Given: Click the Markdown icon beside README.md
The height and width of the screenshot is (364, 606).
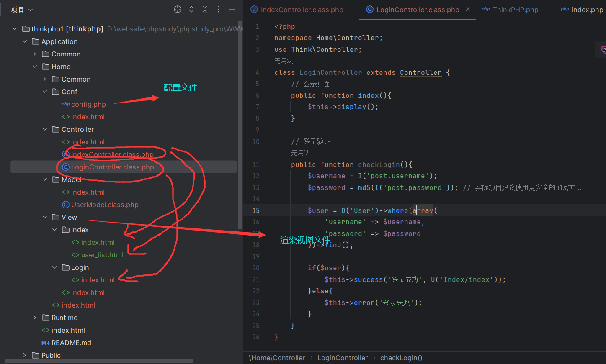Looking at the screenshot, I should (46, 343).
